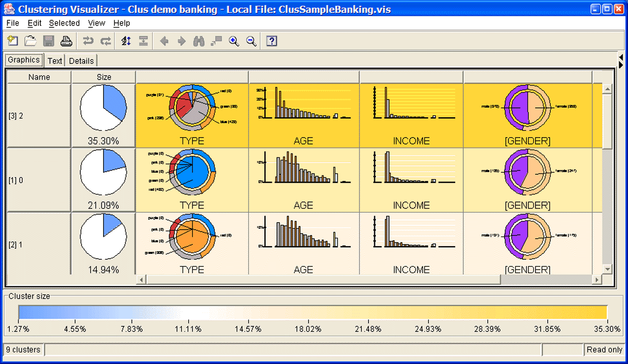The height and width of the screenshot is (364, 628).
Task: Click the A-Z sort icon
Action: click(x=126, y=41)
